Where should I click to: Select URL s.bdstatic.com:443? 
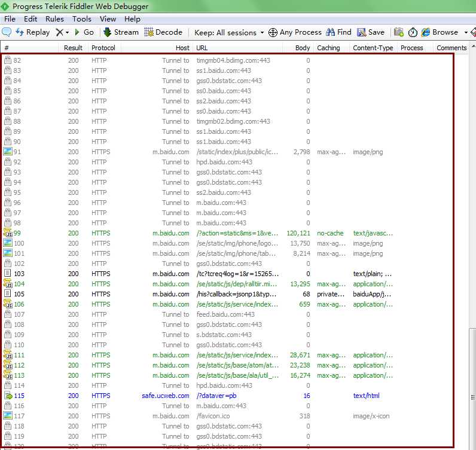tap(224, 335)
